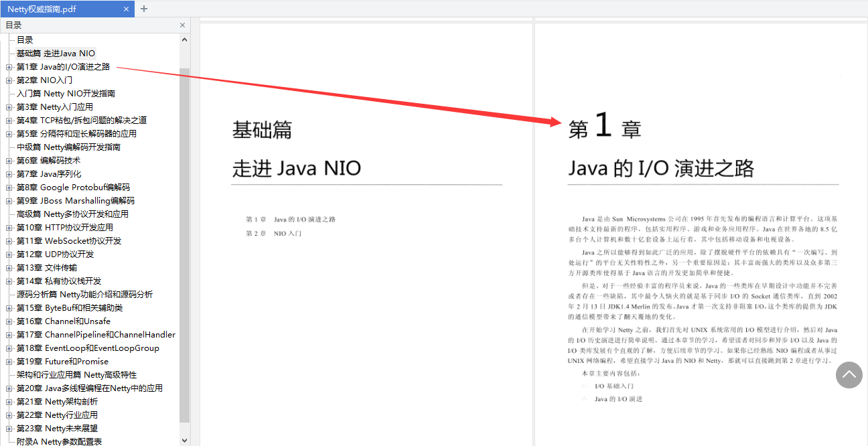This screenshot has width=868, height=446.
Task: Expand 第20章 Java多线程编程 node
Action: (x=9, y=388)
